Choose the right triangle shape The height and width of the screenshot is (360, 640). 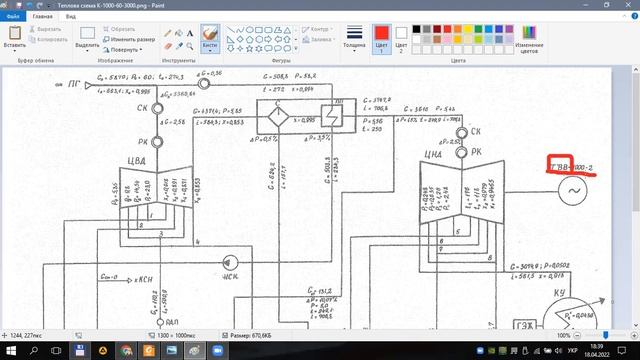(x=231, y=40)
